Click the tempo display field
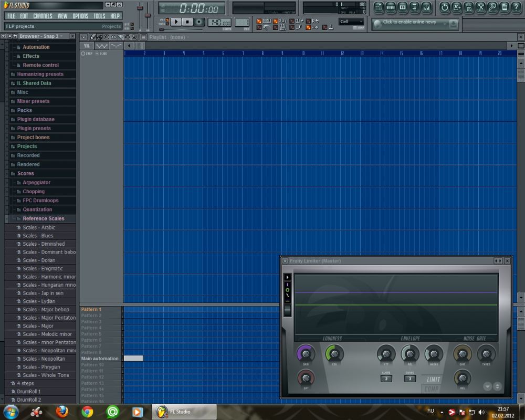The width and height of the screenshot is (525, 420). 219,23
